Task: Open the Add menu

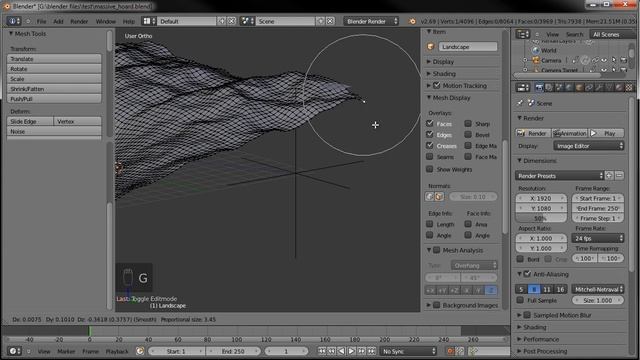Action: pyautogui.click(x=58, y=21)
